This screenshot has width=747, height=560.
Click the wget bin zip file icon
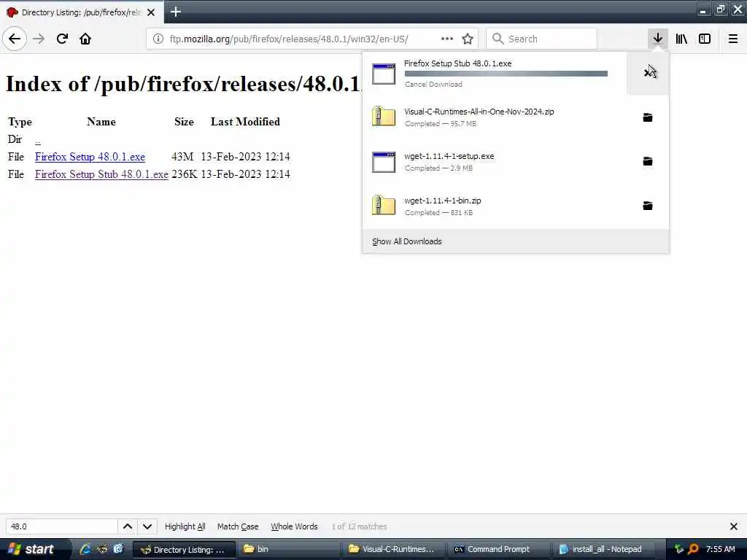point(384,205)
